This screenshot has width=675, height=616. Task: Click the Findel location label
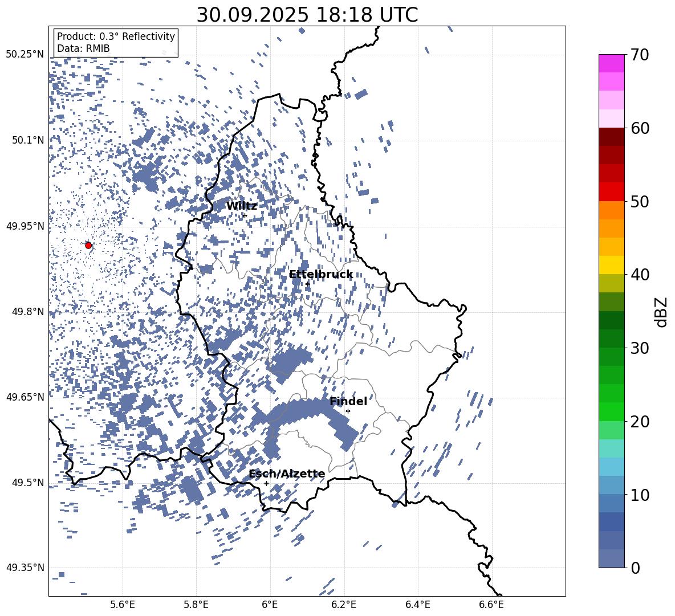coord(348,401)
